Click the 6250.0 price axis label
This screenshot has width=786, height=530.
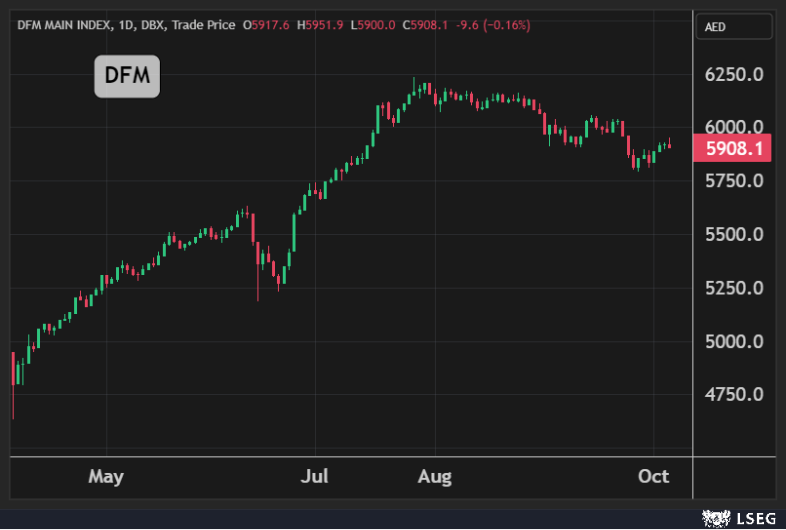click(735, 74)
